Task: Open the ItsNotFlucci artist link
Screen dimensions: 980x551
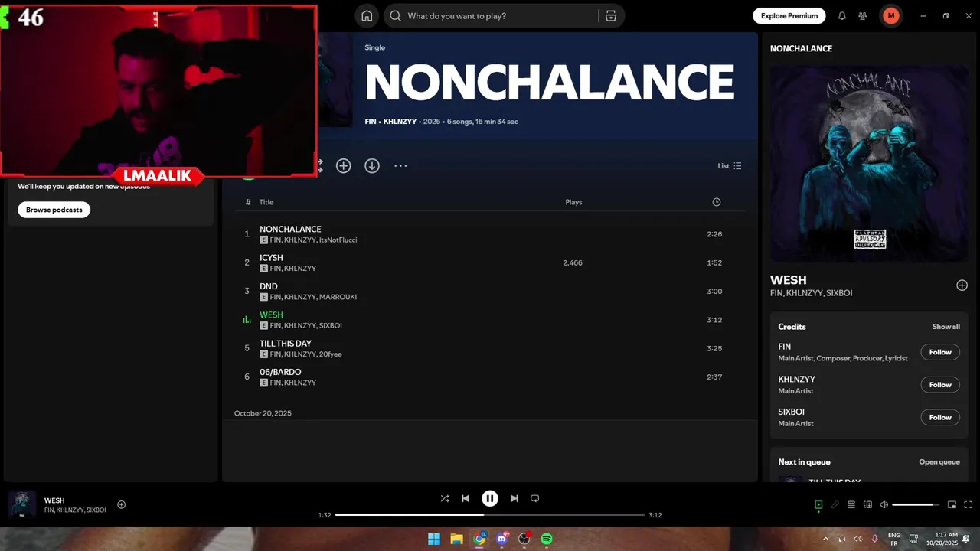Action: 338,240
